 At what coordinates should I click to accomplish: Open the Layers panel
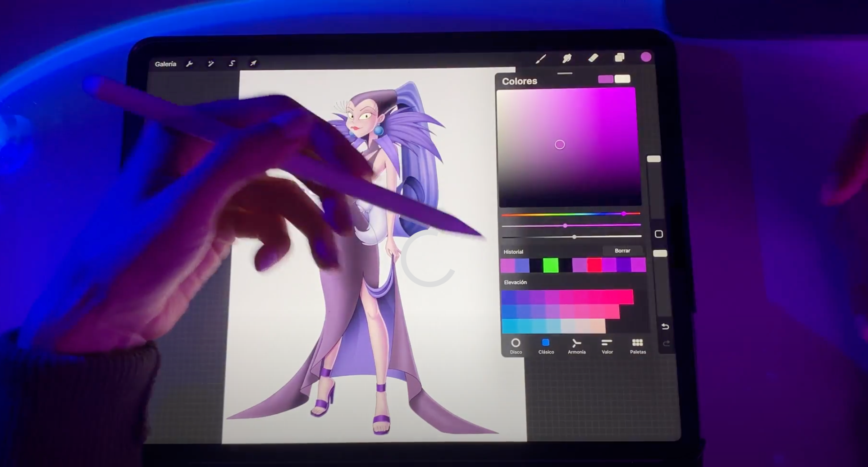point(620,57)
